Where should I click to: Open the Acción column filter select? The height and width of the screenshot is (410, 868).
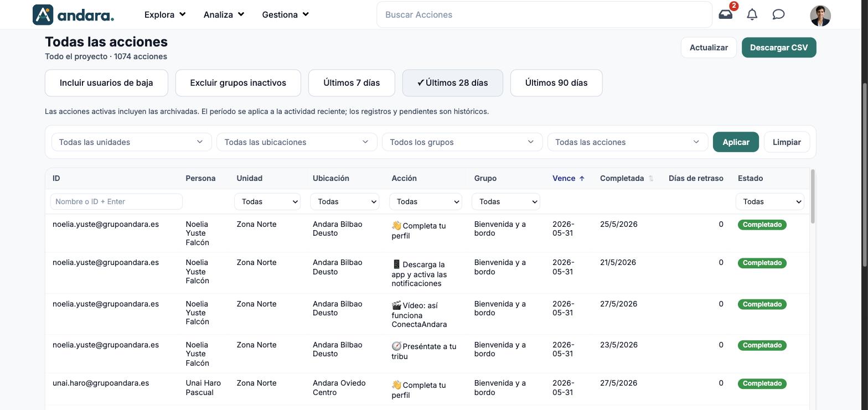pyautogui.click(x=426, y=201)
